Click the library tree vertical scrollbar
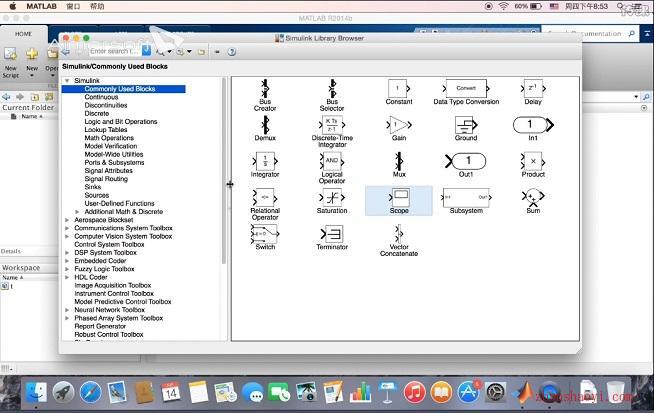The image size is (654, 413). click(224, 171)
